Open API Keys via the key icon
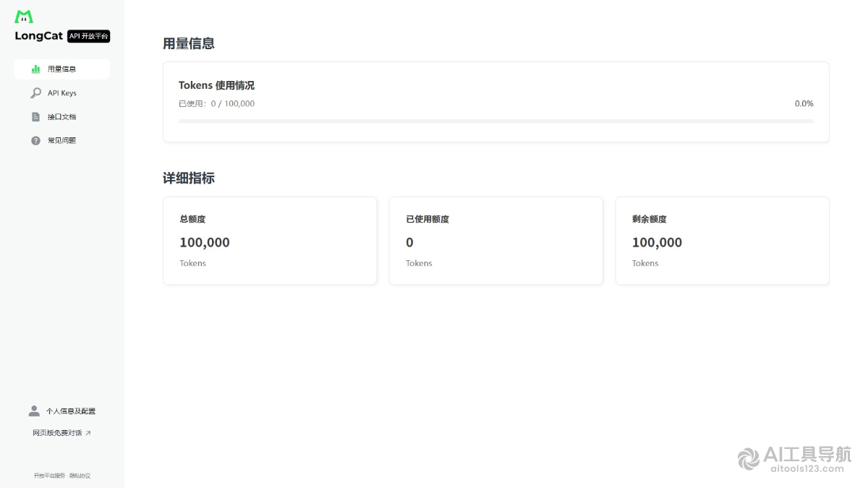The height and width of the screenshot is (488, 868). pyautogui.click(x=35, y=93)
